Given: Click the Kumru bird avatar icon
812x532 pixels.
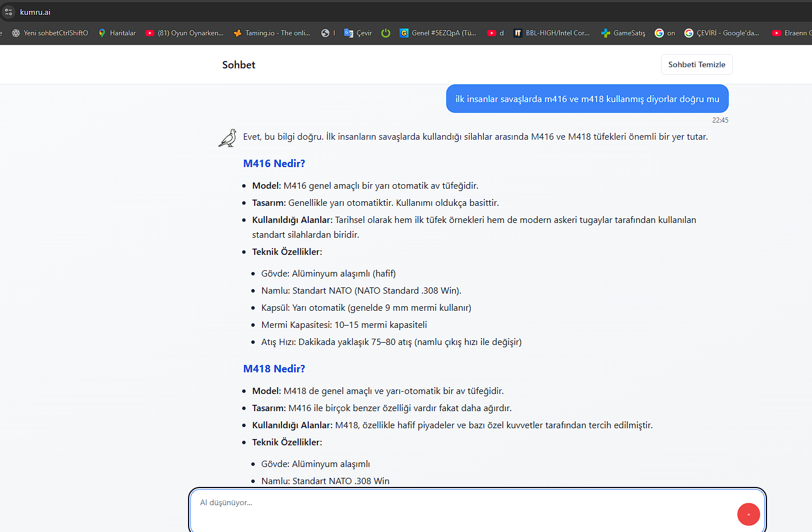Looking at the screenshot, I should 227,138.
